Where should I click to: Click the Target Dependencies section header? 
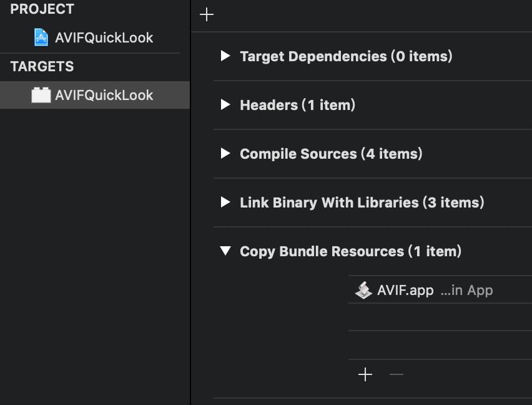(x=346, y=56)
